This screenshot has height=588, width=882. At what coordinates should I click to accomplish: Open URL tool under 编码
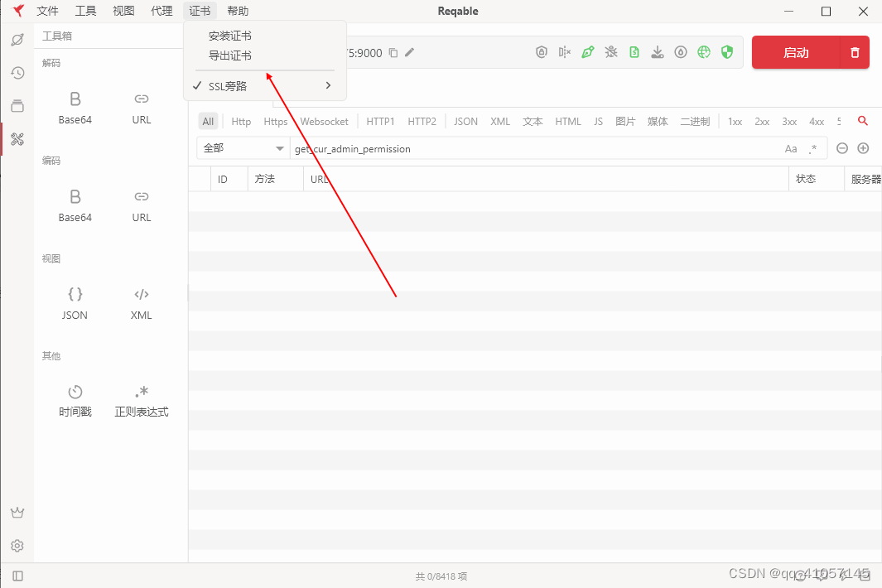141,206
